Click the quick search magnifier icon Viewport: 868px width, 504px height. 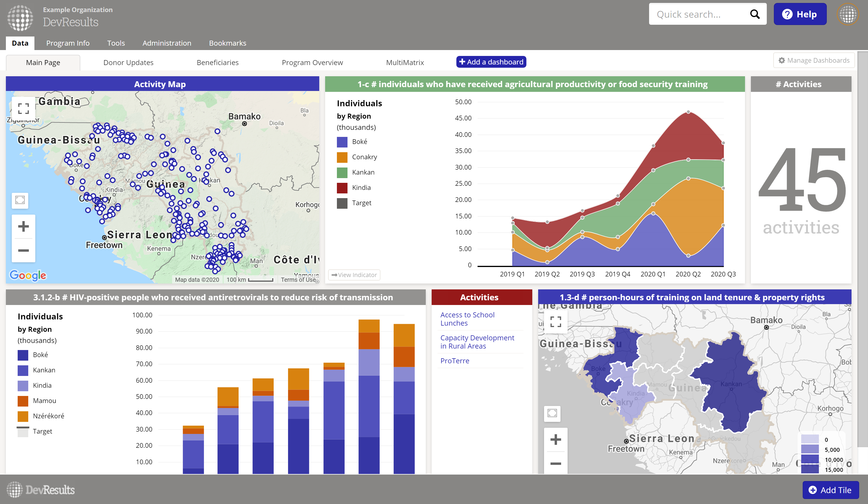pyautogui.click(x=754, y=14)
